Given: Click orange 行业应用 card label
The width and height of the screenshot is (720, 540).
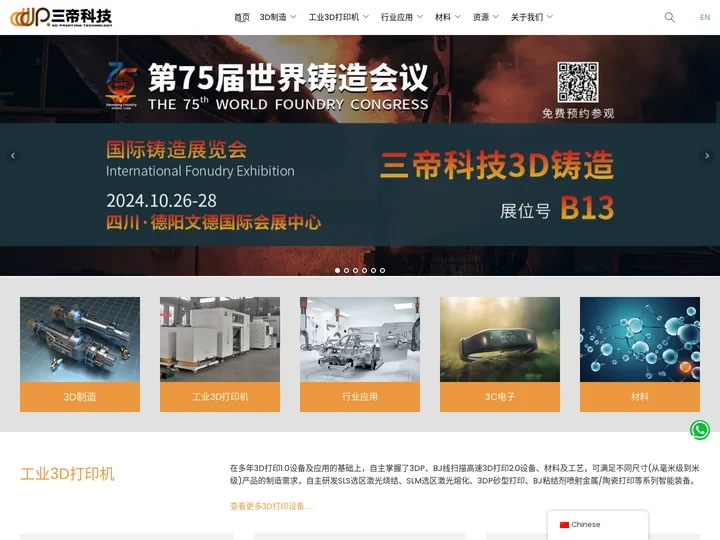Looking at the screenshot, I should tap(360, 397).
